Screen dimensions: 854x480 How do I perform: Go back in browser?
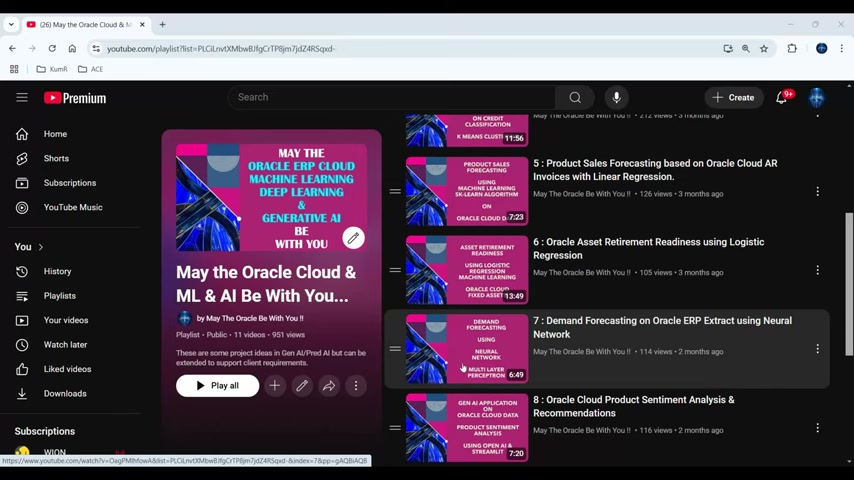[13, 48]
